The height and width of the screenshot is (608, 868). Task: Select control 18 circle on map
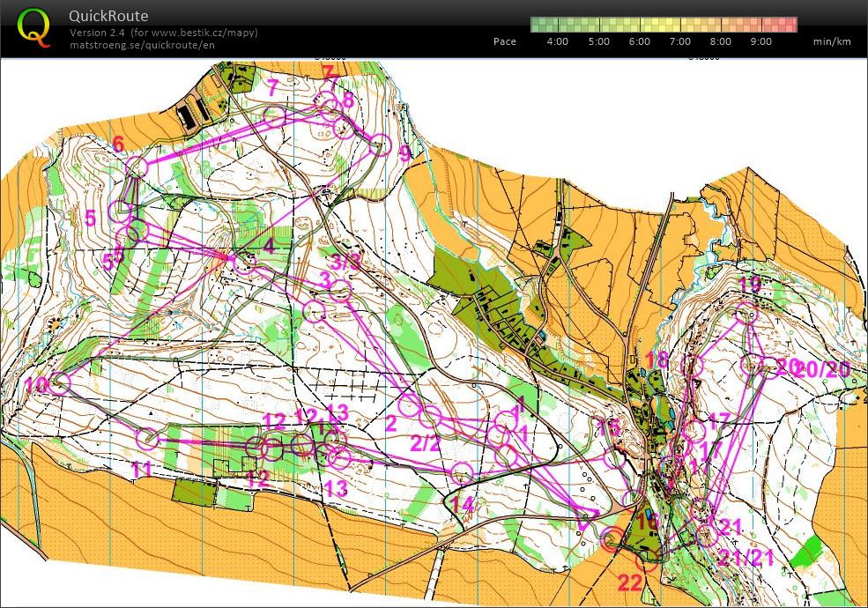(693, 366)
